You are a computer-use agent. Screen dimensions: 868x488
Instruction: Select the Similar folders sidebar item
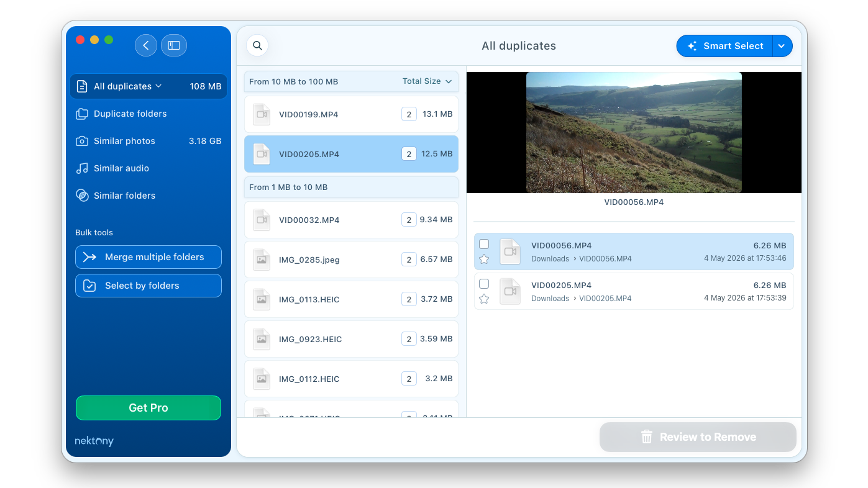point(148,196)
